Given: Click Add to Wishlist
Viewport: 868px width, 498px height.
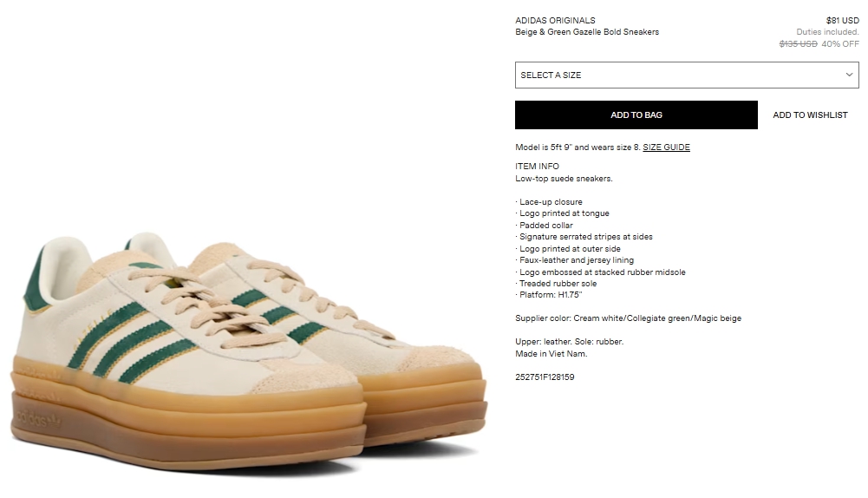Looking at the screenshot, I should point(810,115).
